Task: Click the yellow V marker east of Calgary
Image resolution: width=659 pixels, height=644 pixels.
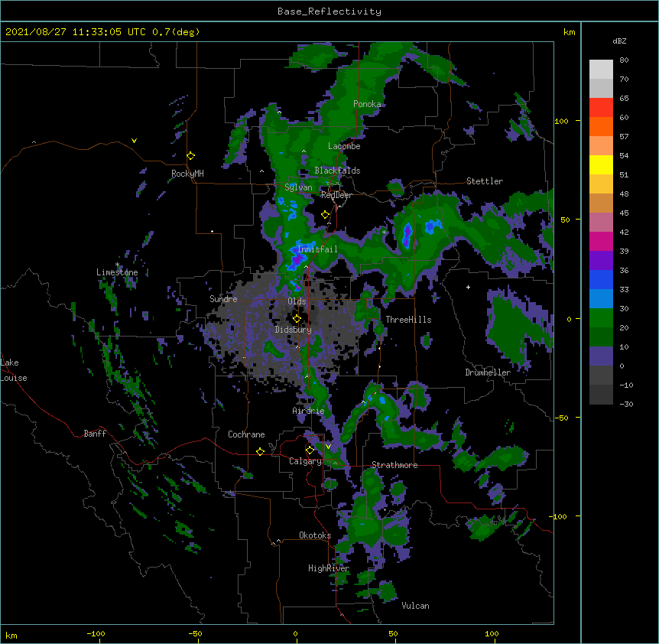Action: (x=328, y=447)
